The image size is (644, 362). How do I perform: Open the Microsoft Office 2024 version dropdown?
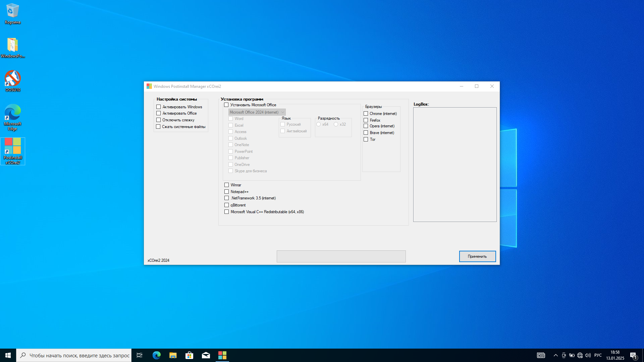(x=257, y=112)
